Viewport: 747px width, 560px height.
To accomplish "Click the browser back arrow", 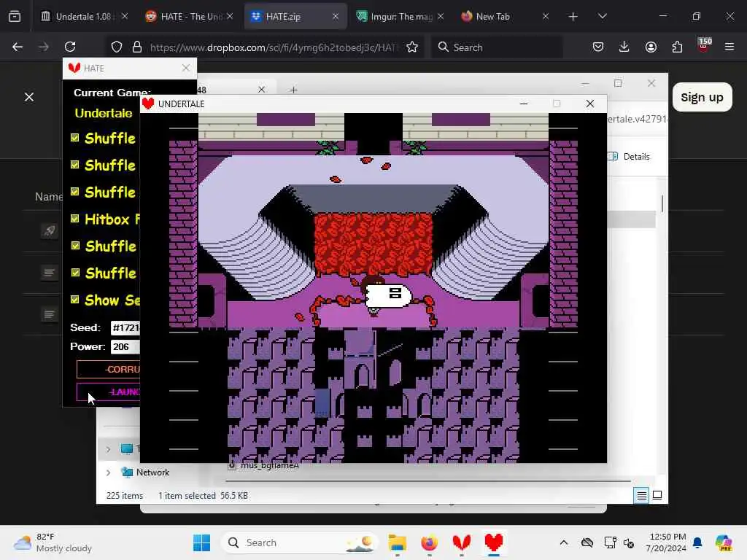I will [18, 47].
